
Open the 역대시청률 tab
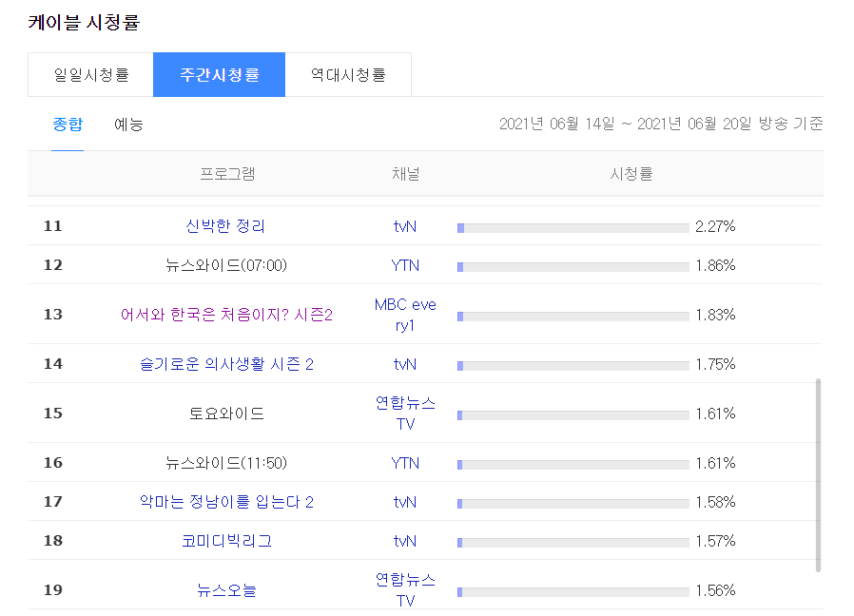[348, 74]
